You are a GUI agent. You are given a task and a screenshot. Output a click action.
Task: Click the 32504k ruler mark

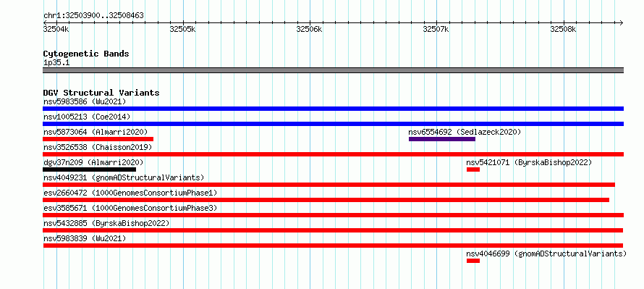point(56,29)
